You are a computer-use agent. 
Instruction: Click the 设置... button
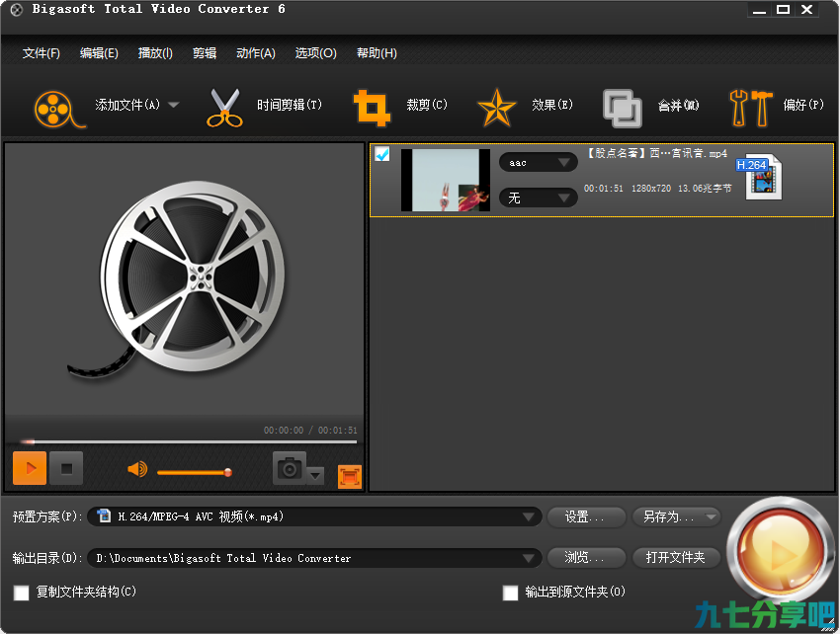pyautogui.click(x=586, y=516)
